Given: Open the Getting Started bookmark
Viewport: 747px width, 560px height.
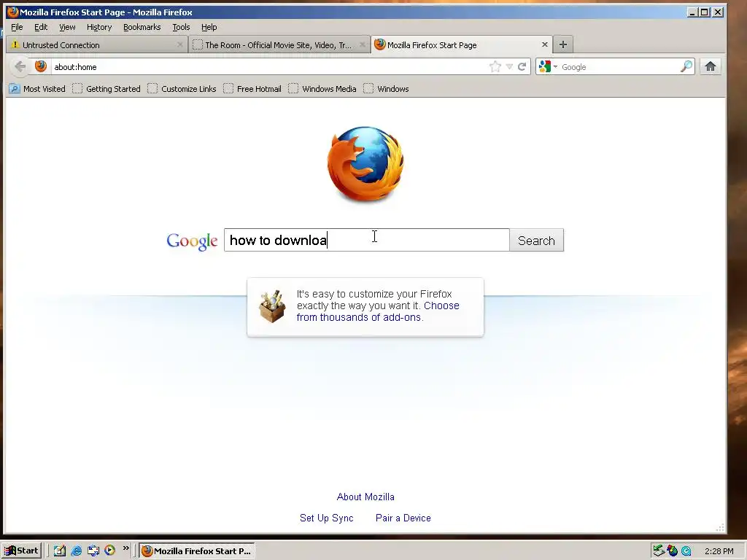Looking at the screenshot, I should coord(107,88).
